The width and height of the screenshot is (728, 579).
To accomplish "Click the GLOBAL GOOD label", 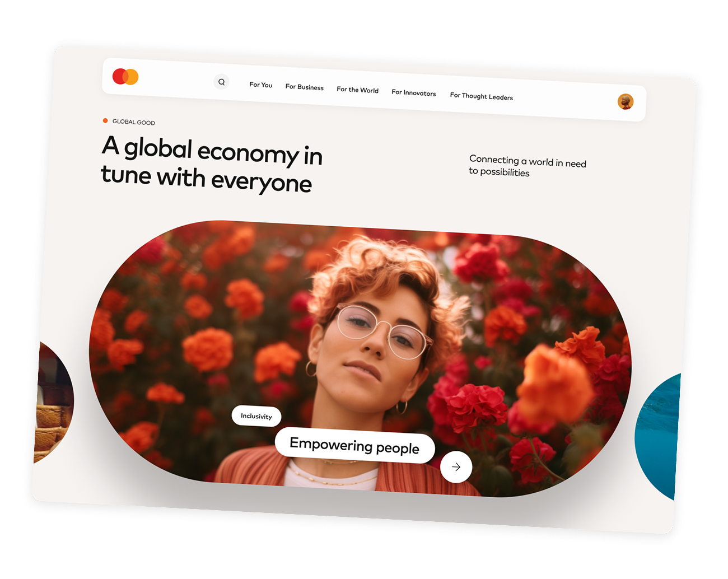I will pyautogui.click(x=134, y=122).
